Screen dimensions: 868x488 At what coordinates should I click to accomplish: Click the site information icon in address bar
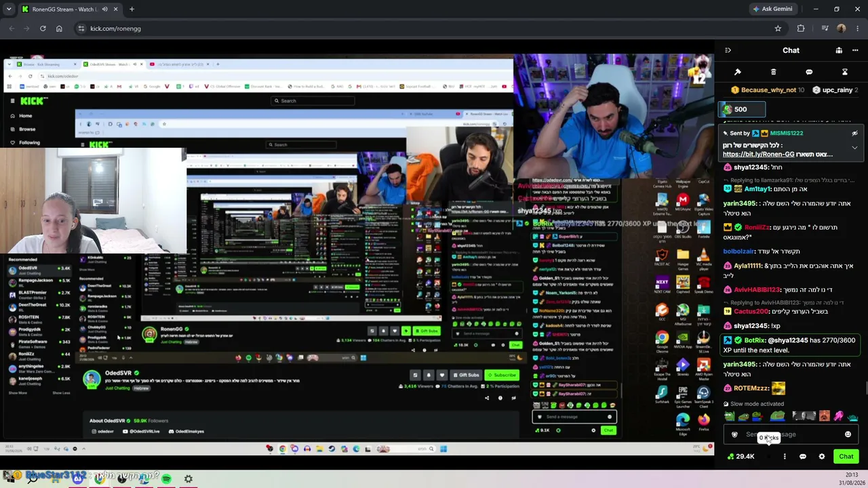81,28
